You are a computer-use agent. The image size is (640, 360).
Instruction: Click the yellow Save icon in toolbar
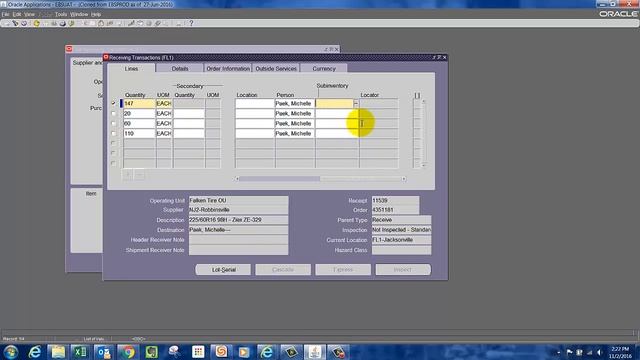(36, 23)
